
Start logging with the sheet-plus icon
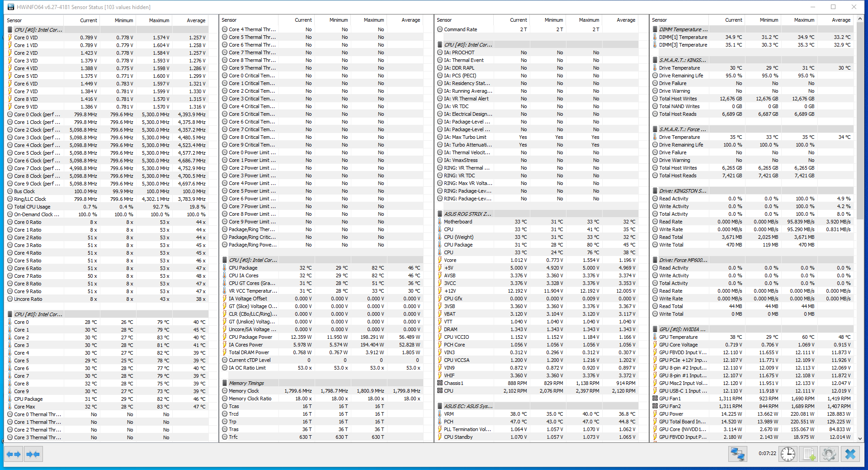tap(809, 454)
